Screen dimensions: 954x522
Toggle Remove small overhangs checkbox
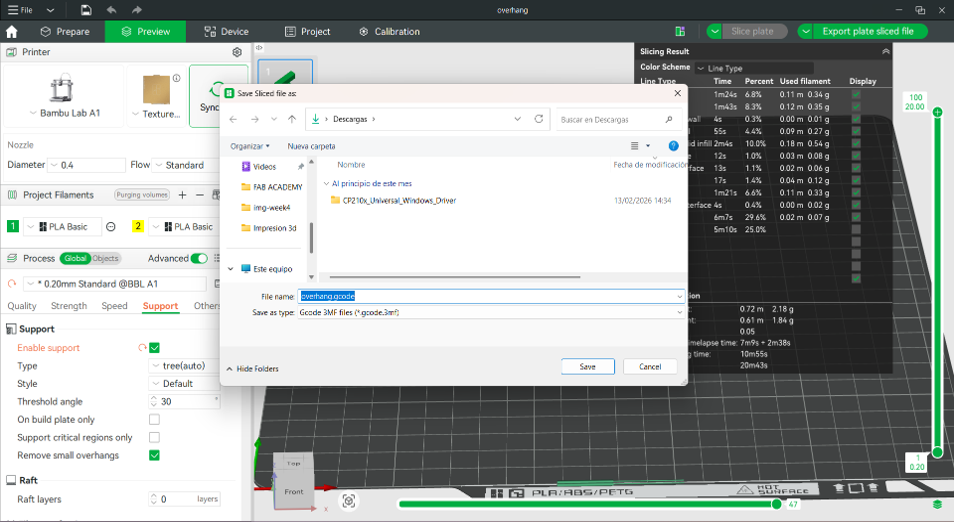pyautogui.click(x=155, y=455)
